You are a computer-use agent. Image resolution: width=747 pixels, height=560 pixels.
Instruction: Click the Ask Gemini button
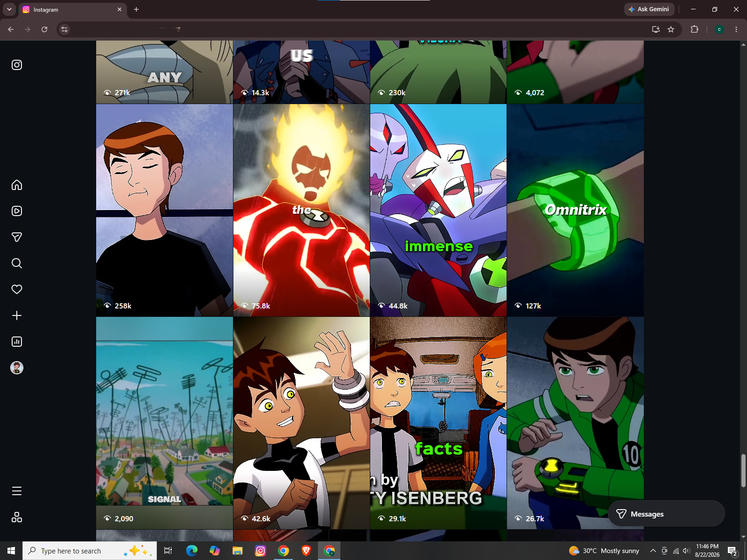[648, 9]
